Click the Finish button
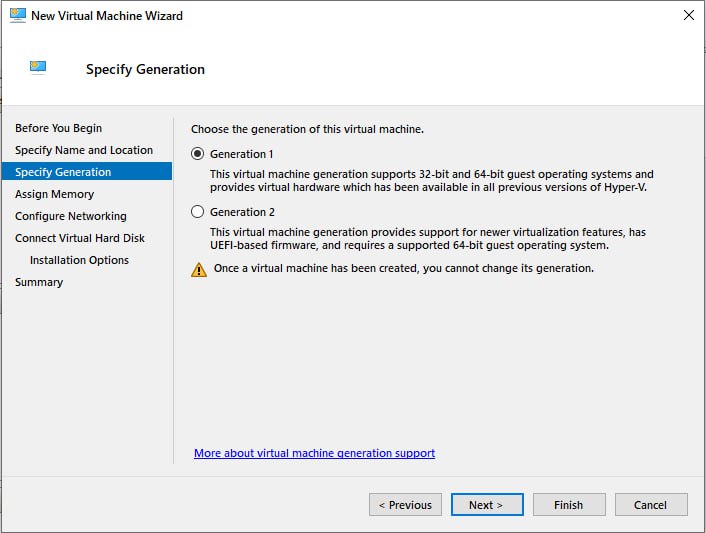 pyautogui.click(x=569, y=505)
